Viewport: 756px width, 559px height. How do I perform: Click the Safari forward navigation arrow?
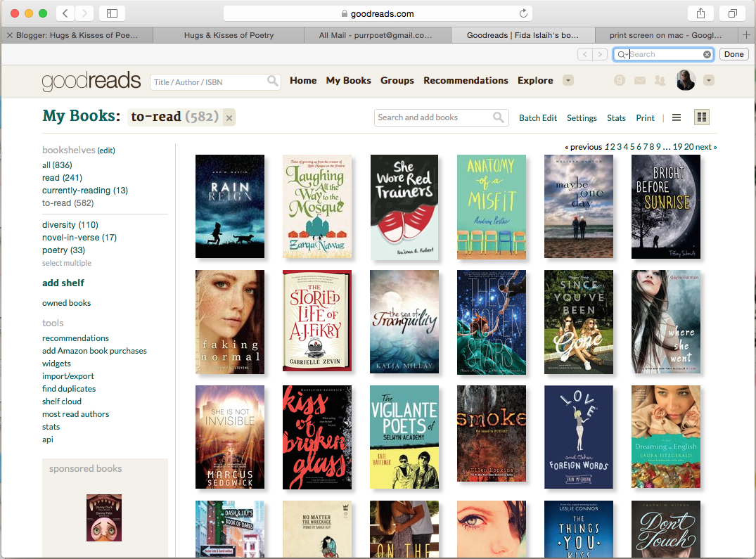point(84,13)
